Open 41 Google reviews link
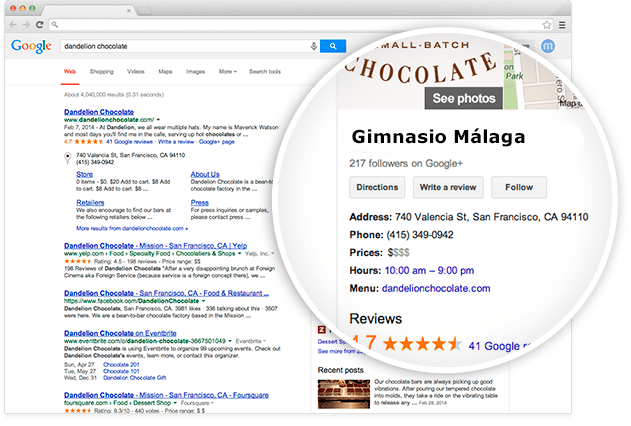The width and height of the screenshot is (631, 426). click(x=129, y=142)
